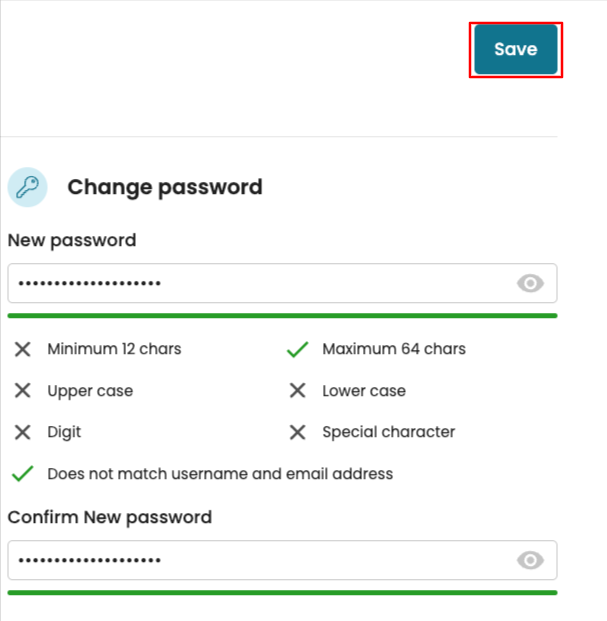Click the Change password heading

coord(165,187)
